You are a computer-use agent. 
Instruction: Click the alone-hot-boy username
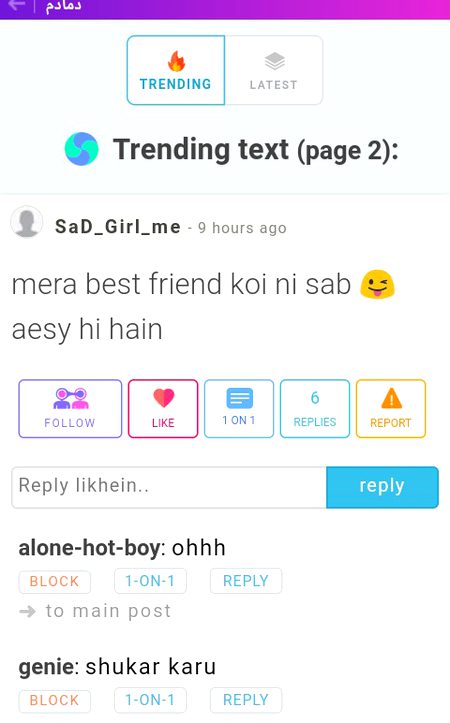tap(90, 548)
